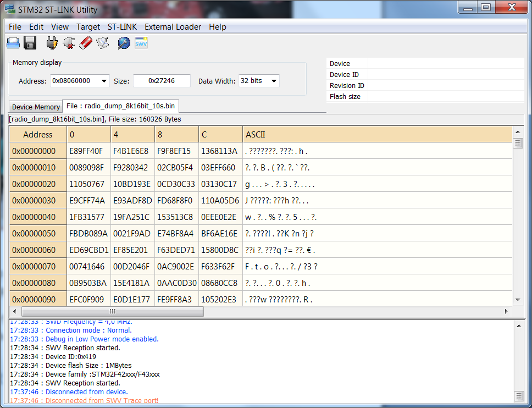The height and width of the screenshot is (408, 532).
Task: Click the memory table scroll down arrow
Action: pos(517,300)
